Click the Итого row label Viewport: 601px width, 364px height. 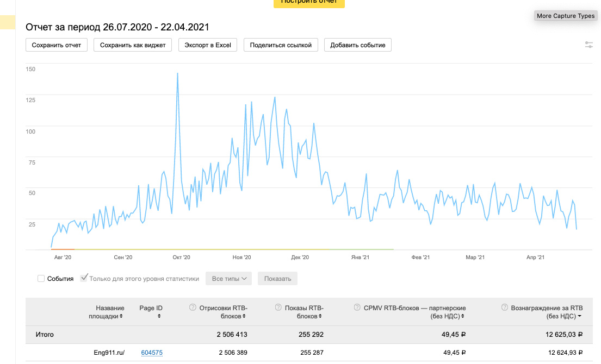(45, 335)
